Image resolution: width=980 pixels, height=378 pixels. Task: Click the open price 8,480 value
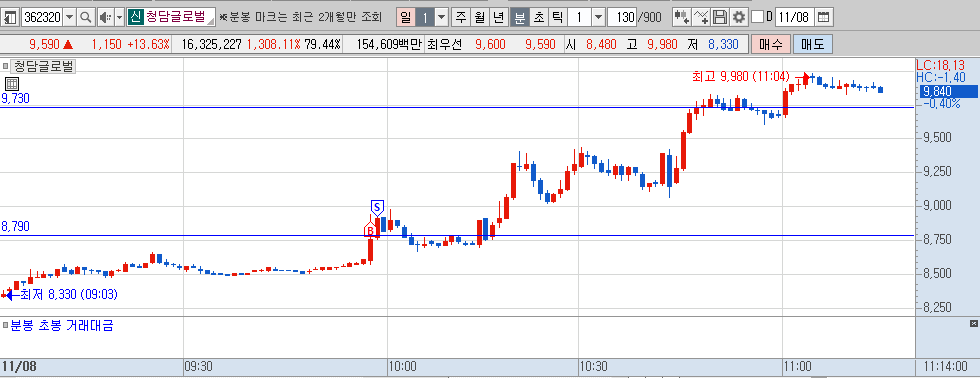coord(601,44)
